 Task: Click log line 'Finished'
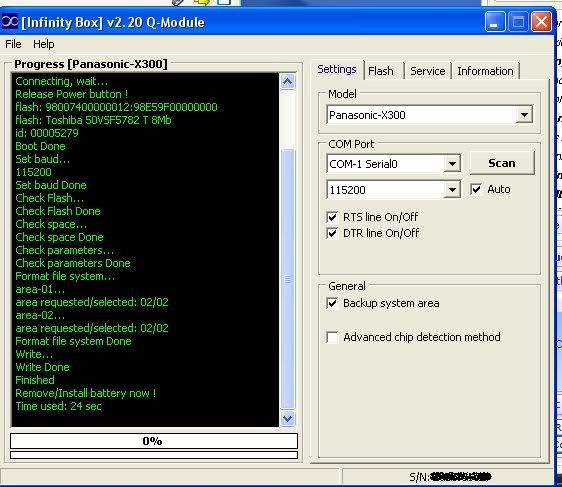point(35,380)
